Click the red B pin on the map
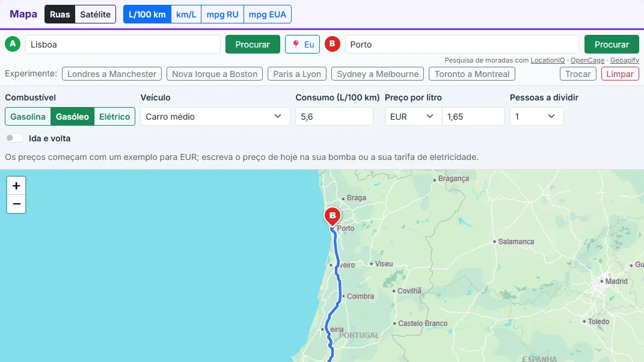The height and width of the screenshot is (362, 644). (x=333, y=216)
